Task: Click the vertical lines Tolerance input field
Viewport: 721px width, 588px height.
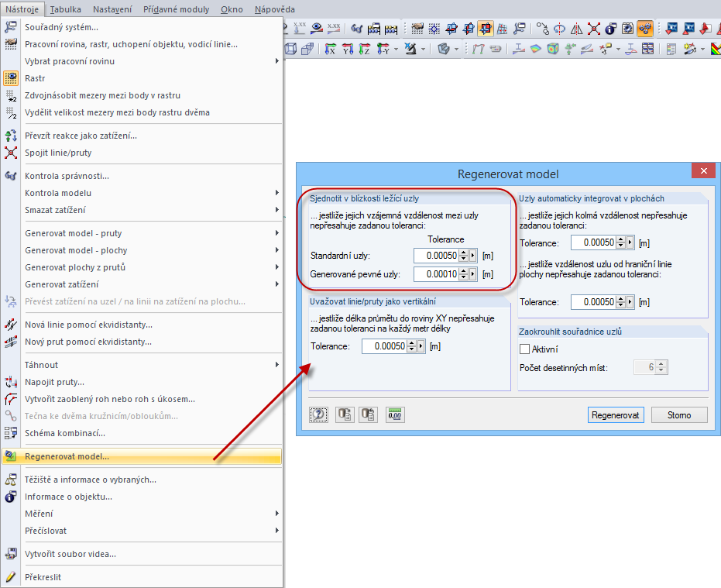Action: [x=384, y=346]
